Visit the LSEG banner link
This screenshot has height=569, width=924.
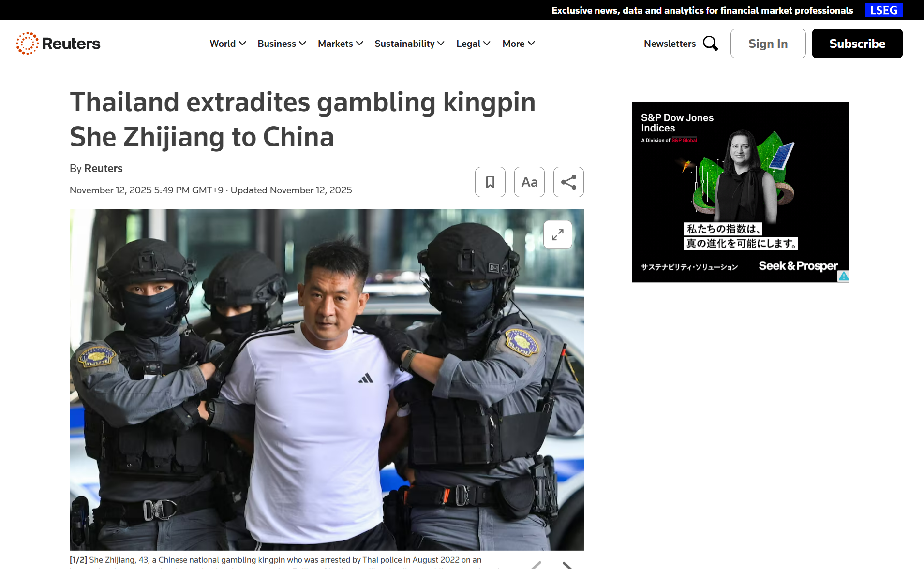tap(883, 10)
